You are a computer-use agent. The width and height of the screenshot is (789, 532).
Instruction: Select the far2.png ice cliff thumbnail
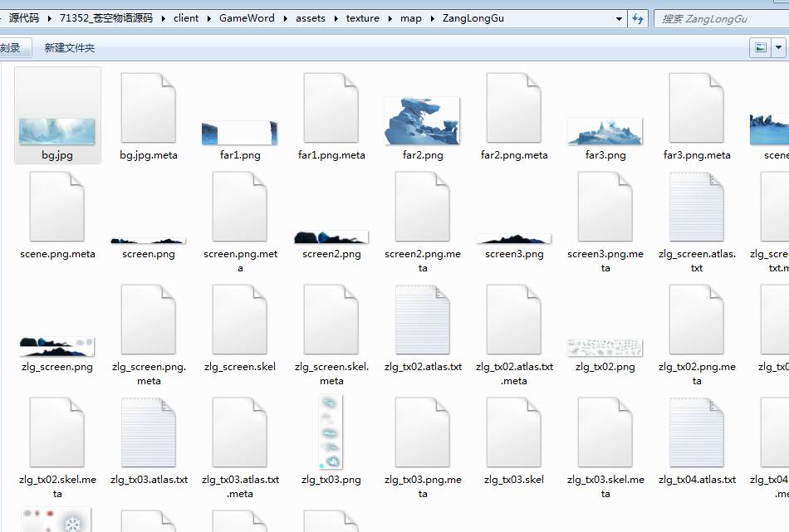click(422, 120)
